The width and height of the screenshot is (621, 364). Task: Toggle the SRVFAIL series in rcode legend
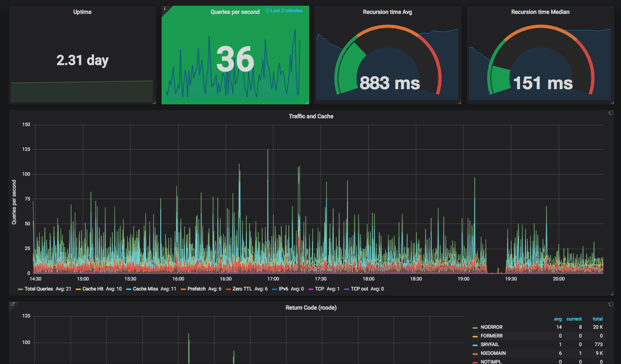(490, 344)
